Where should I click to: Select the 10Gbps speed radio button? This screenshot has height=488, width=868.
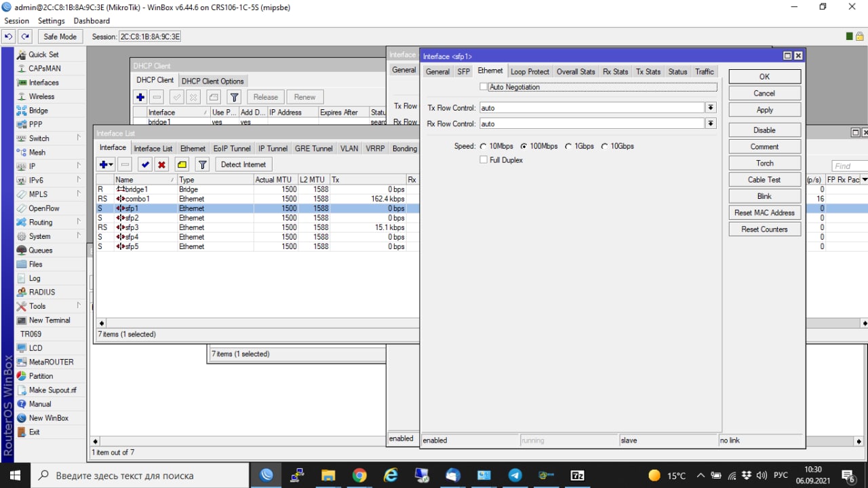tap(604, 147)
